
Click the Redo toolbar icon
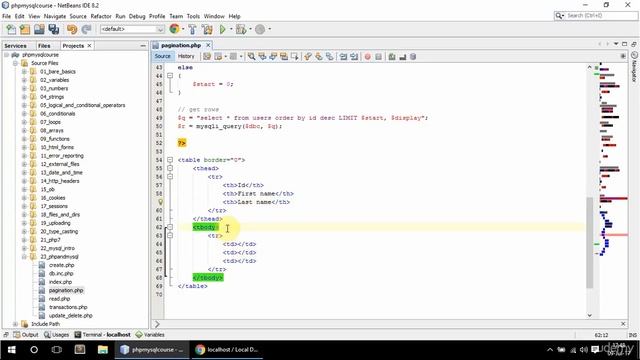(86, 29)
